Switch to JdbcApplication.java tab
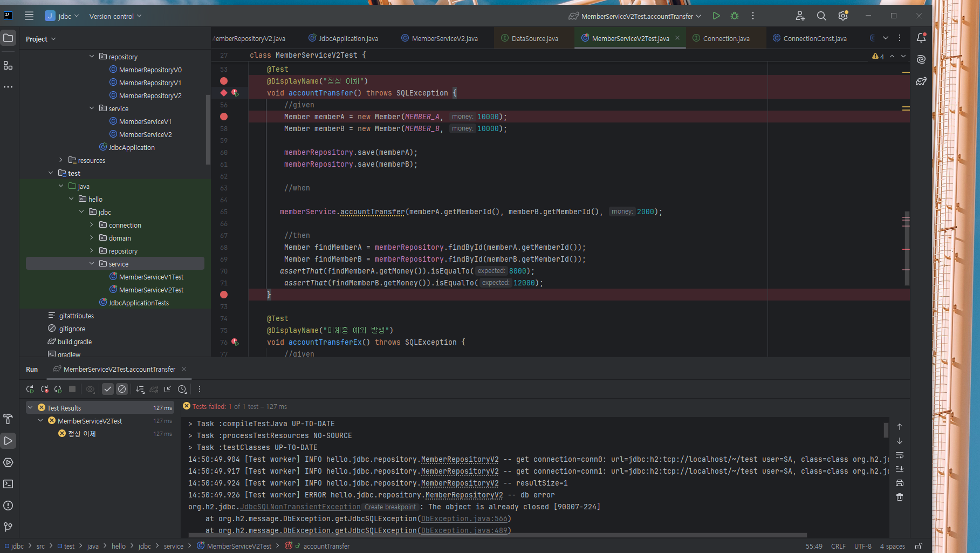The width and height of the screenshot is (980, 553). 344,38
